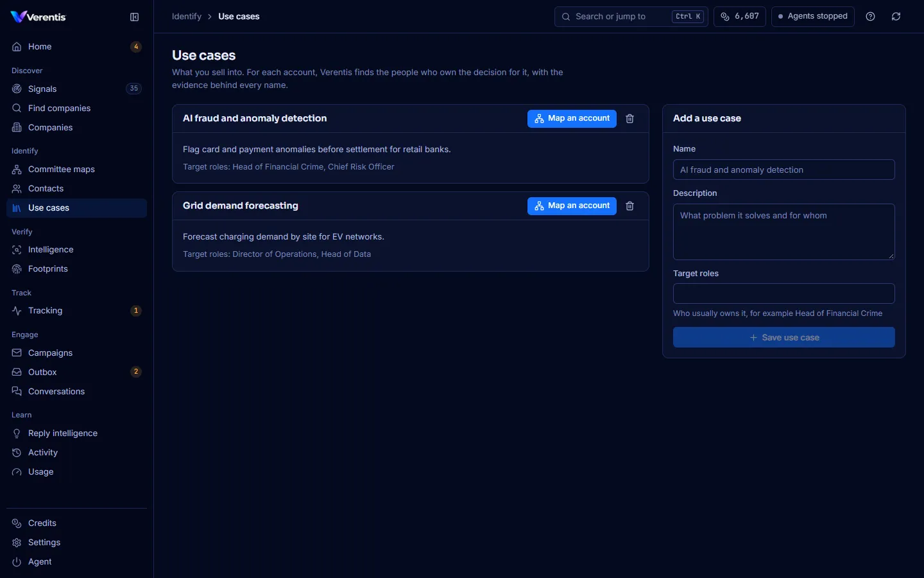Click the Target roles input field
This screenshot has width=924, height=578.
[x=783, y=293]
